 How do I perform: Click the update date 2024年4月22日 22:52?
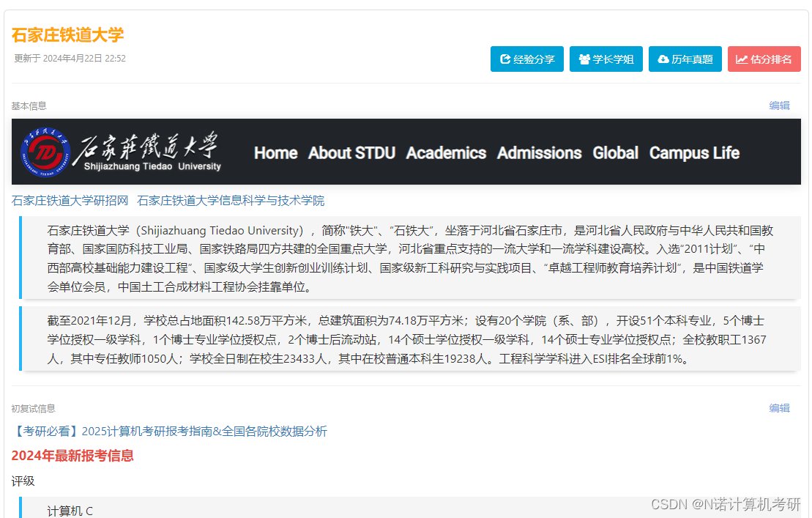click(84, 58)
